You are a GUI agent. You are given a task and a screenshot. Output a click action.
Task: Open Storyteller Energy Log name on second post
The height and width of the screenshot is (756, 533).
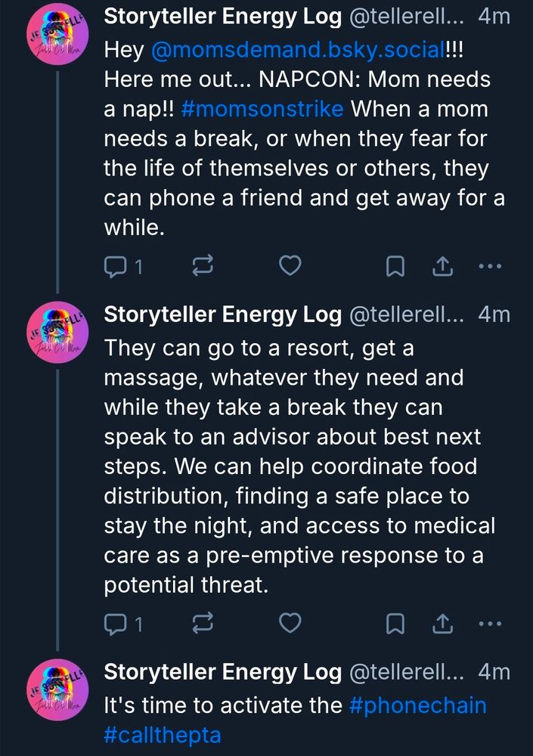pos(223,314)
